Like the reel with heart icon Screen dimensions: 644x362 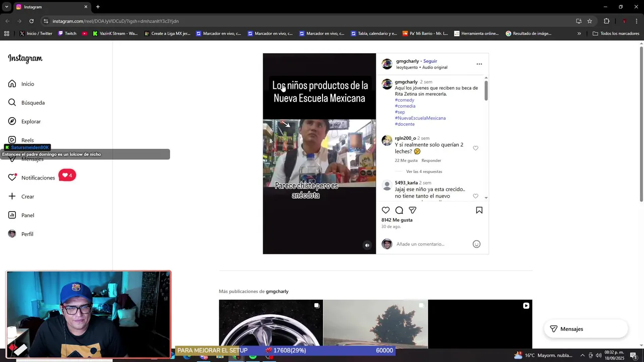385,210
